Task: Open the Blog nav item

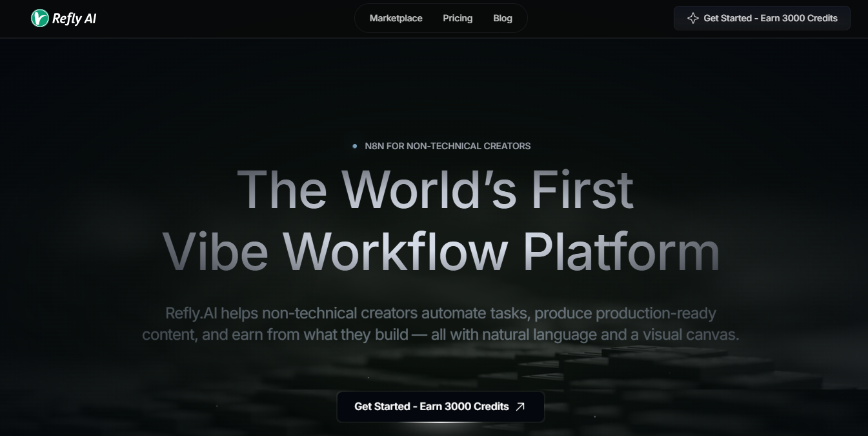Action: [x=503, y=18]
